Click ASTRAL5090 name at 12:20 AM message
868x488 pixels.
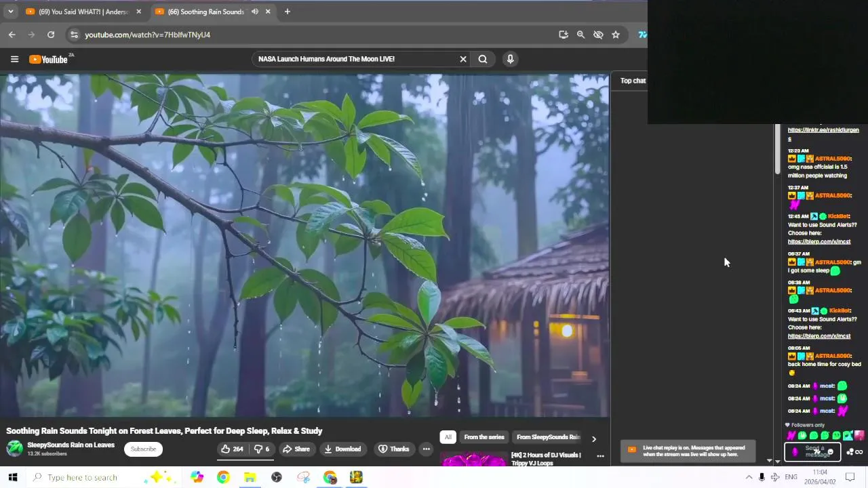coord(833,159)
